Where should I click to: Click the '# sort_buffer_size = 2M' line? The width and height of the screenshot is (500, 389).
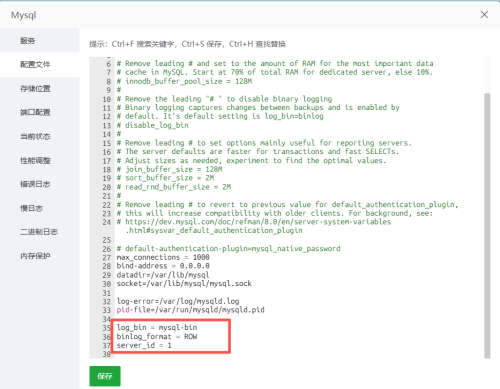click(x=165, y=178)
